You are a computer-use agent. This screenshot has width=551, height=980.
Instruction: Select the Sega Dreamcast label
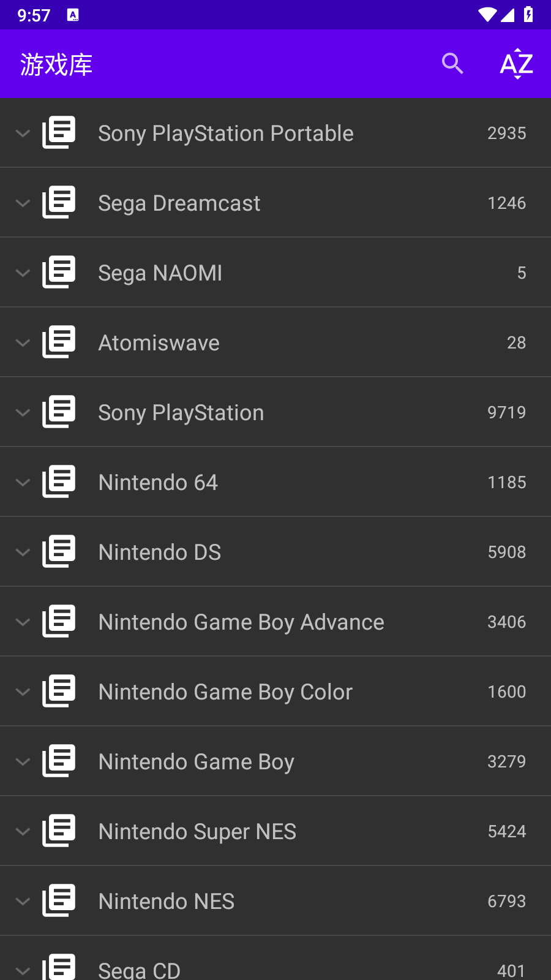[x=179, y=203]
